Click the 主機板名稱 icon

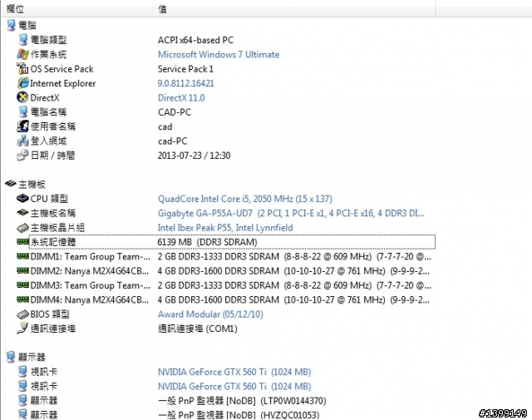pos(22,213)
